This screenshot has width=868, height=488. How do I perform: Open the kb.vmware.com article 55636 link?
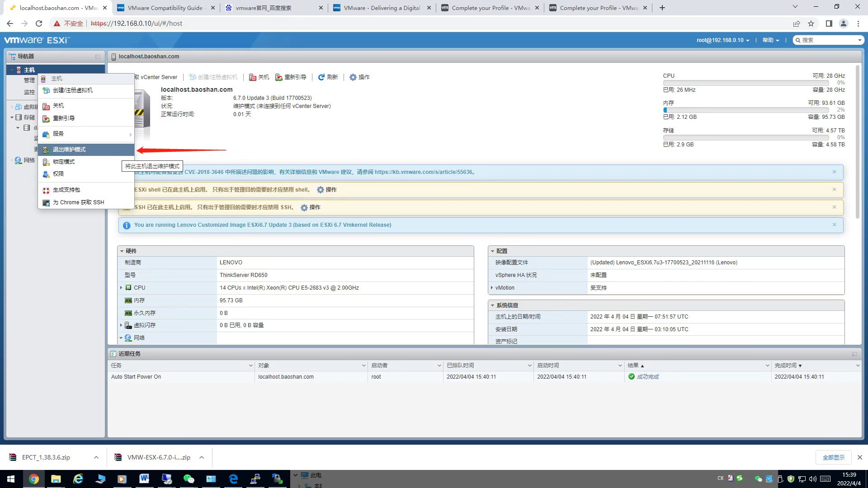424,172
